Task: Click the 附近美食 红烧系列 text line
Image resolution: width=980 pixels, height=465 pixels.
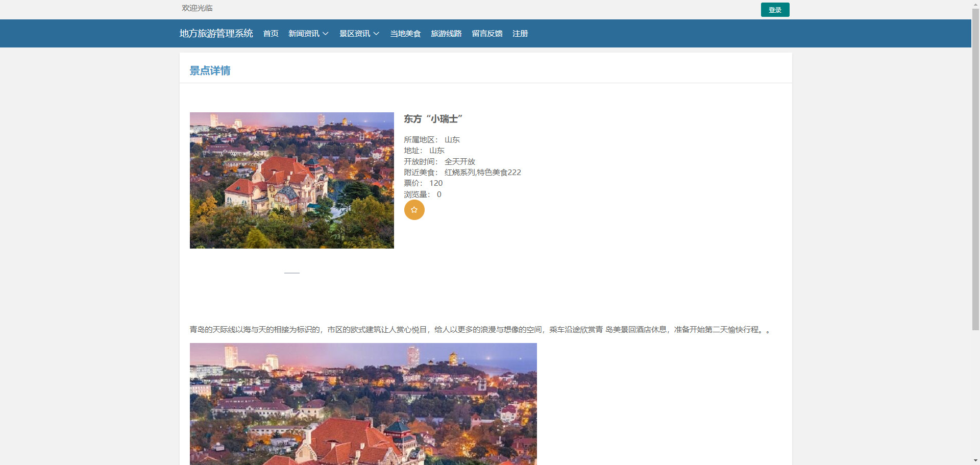Action: point(462,172)
